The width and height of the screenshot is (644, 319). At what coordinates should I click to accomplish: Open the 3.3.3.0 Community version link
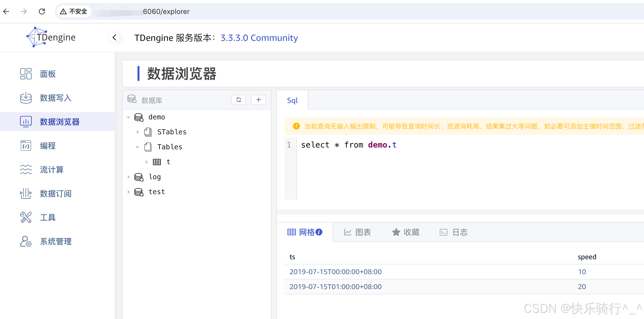259,38
